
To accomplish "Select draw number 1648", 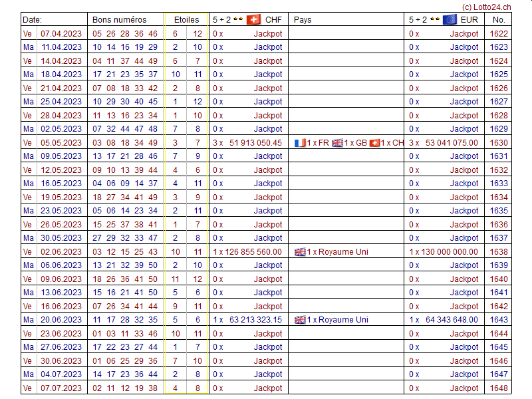I will pyautogui.click(x=498, y=388).
